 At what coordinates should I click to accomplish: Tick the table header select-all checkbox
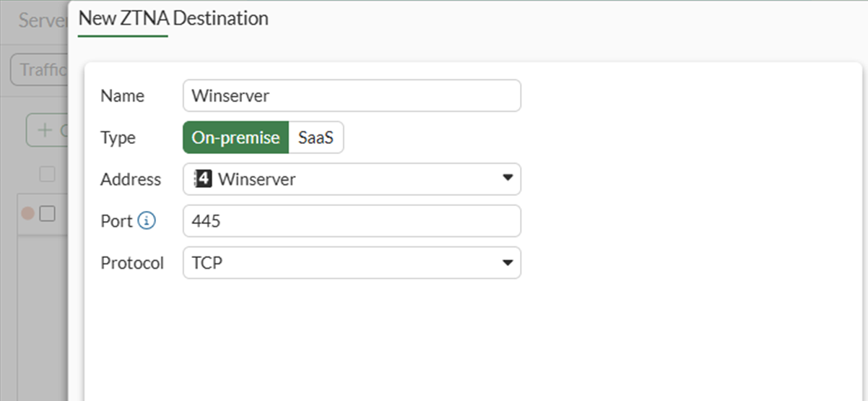coord(47,173)
